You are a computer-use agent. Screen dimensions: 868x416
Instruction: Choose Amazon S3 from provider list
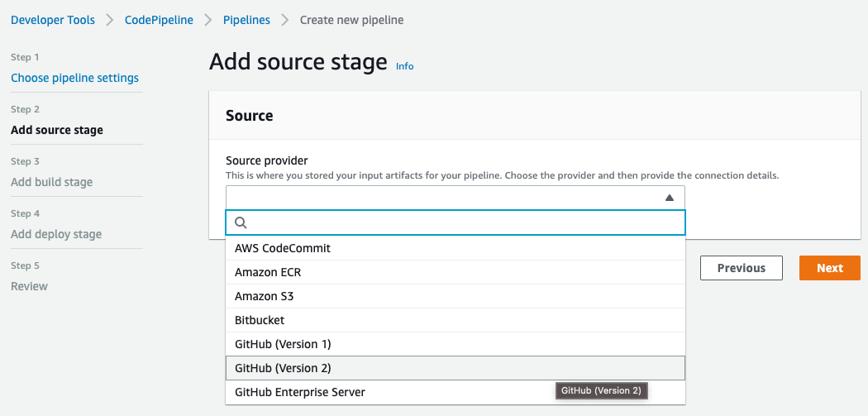click(x=455, y=296)
